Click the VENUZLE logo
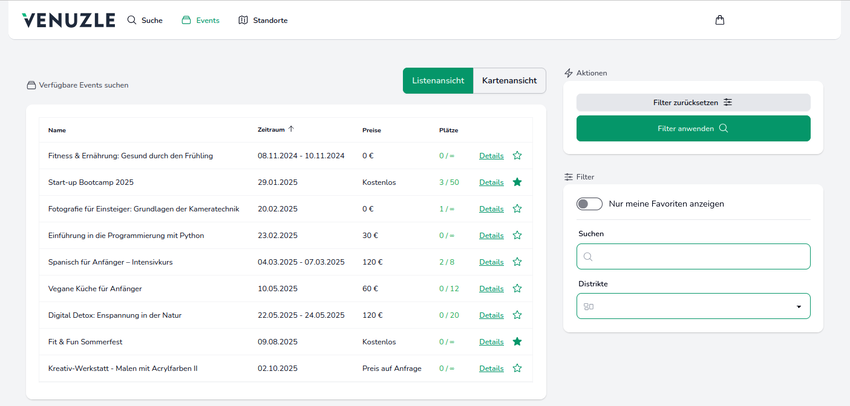The width and height of the screenshot is (850, 406). 68,20
